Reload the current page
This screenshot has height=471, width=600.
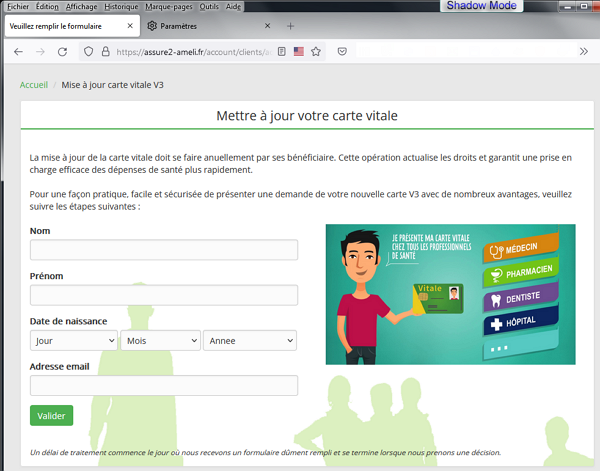pos(62,51)
